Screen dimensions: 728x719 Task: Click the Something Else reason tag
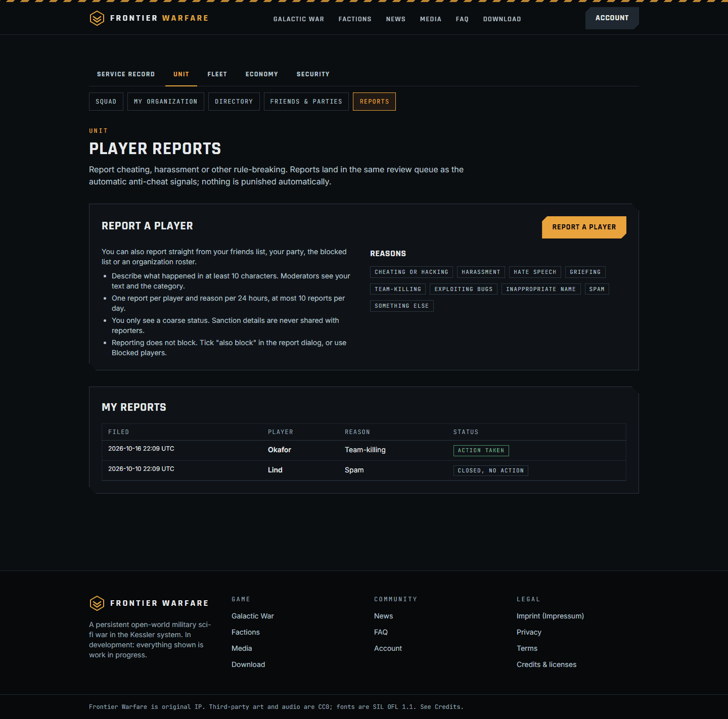(x=402, y=306)
